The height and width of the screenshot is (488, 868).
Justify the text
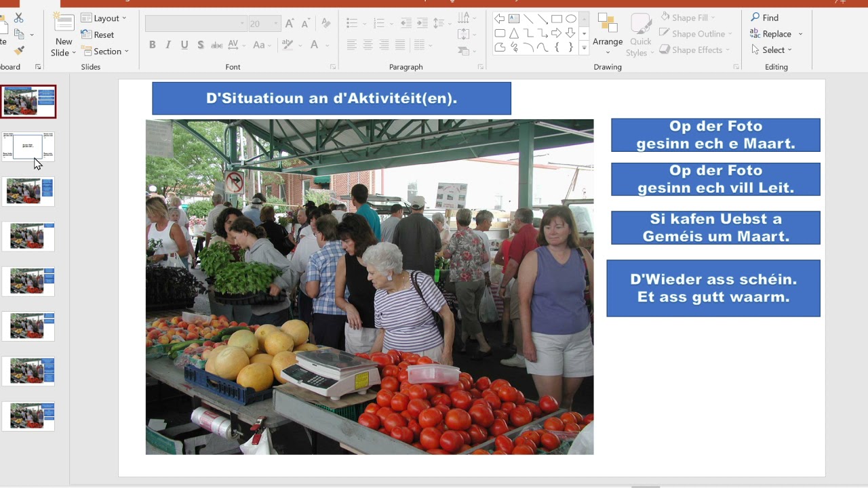(400, 45)
